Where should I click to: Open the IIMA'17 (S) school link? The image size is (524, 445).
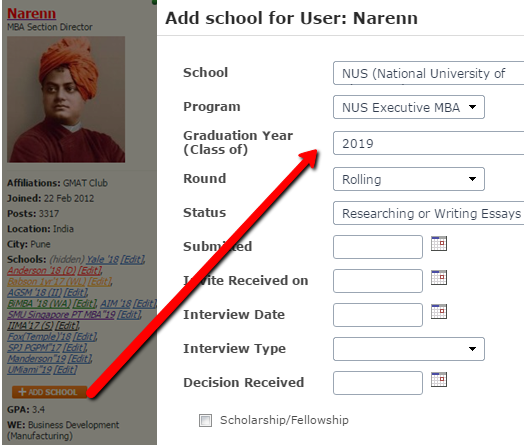click(x=30, y=325)
